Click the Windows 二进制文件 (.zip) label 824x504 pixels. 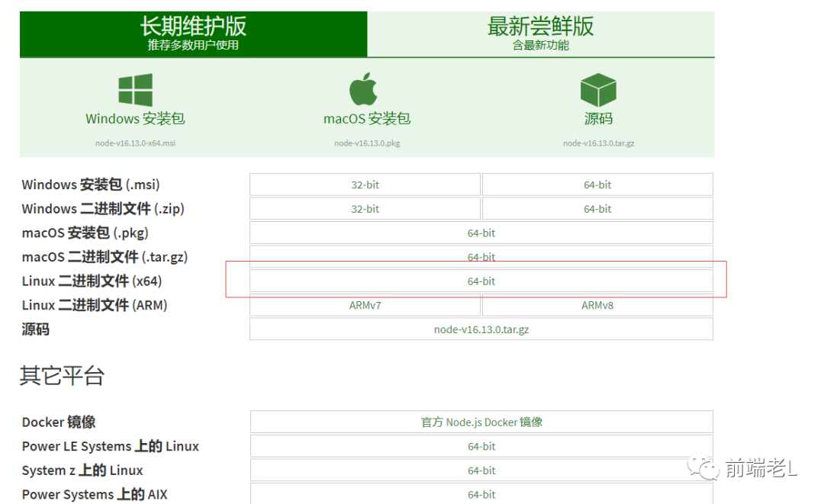coord(103,209)
